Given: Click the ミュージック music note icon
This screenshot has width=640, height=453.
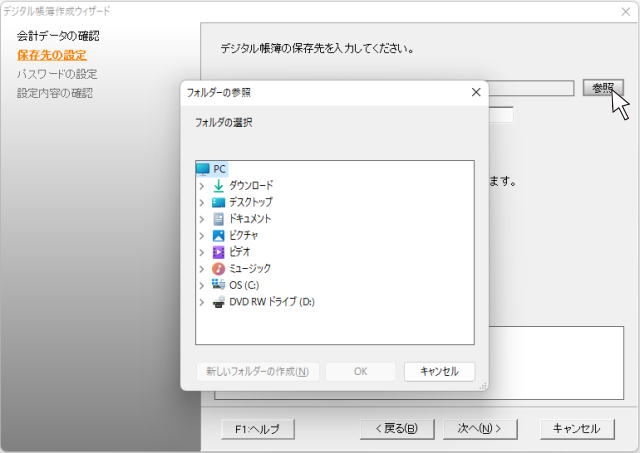Looking at the screenshot, I should pyautogui.click(x=218, y=269).
